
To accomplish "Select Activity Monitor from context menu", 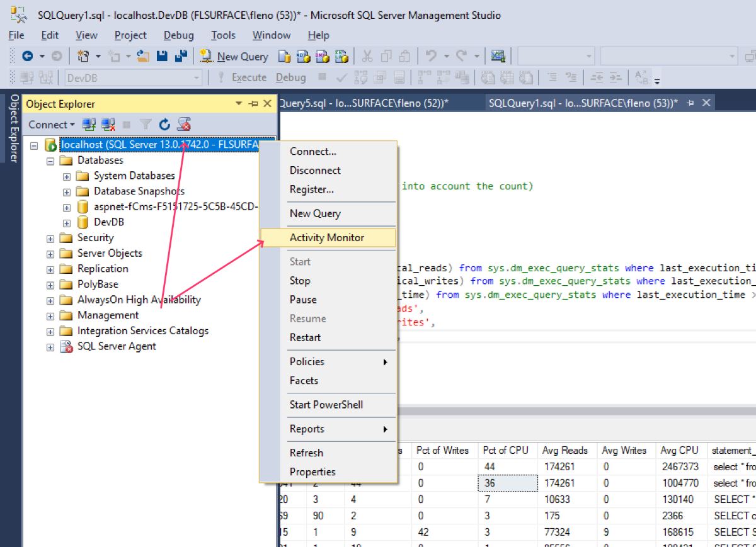I will click(328, 237).
